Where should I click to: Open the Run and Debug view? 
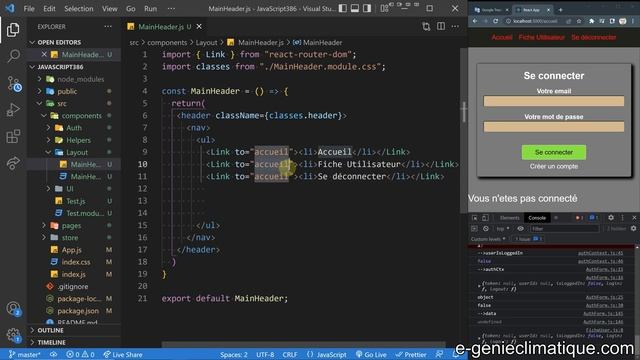click(x=13, y=110)
